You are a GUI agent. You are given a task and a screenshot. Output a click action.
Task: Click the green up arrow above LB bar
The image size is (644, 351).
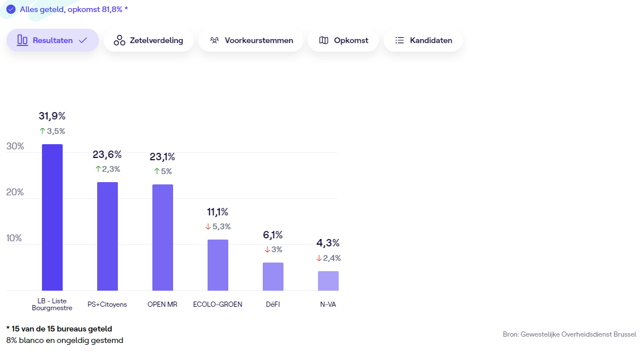tap(43, 131)
